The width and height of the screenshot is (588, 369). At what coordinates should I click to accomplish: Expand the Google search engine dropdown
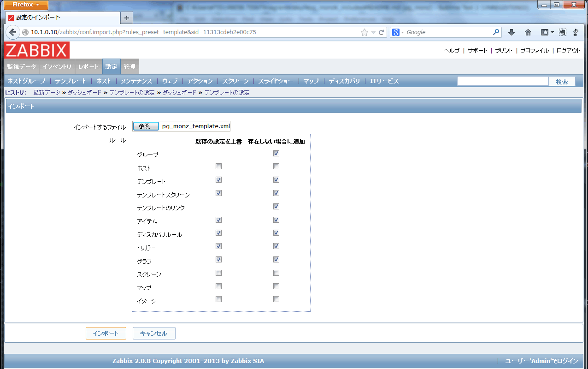(x=398, y=32)
